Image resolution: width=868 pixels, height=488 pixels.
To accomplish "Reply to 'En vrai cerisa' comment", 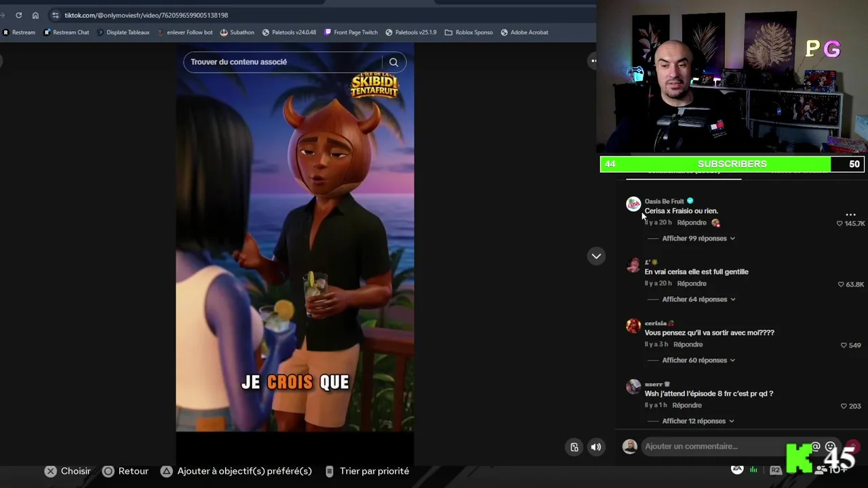I will pyautogui.click(x=692, y=283).
